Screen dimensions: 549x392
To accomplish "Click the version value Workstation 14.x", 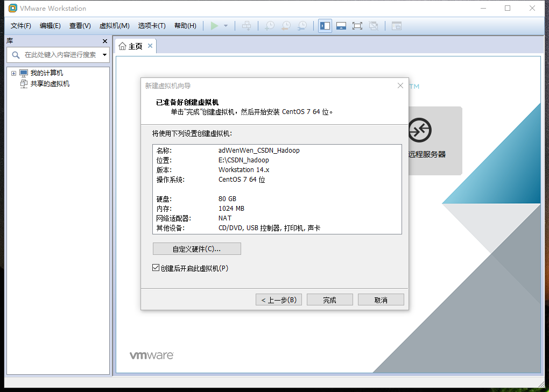I will pos(244,170).
